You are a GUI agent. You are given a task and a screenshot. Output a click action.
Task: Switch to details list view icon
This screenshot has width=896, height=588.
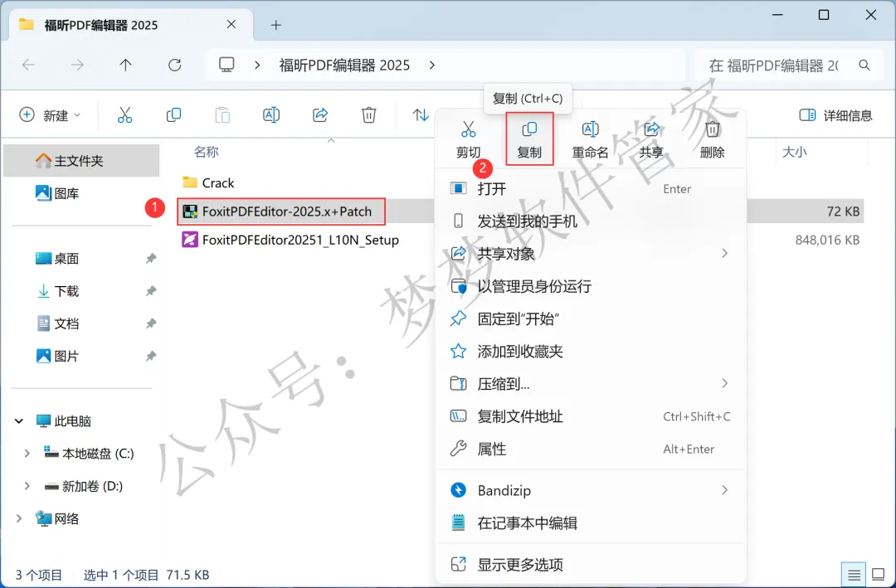pyautogui.click(x=854, y=574)
